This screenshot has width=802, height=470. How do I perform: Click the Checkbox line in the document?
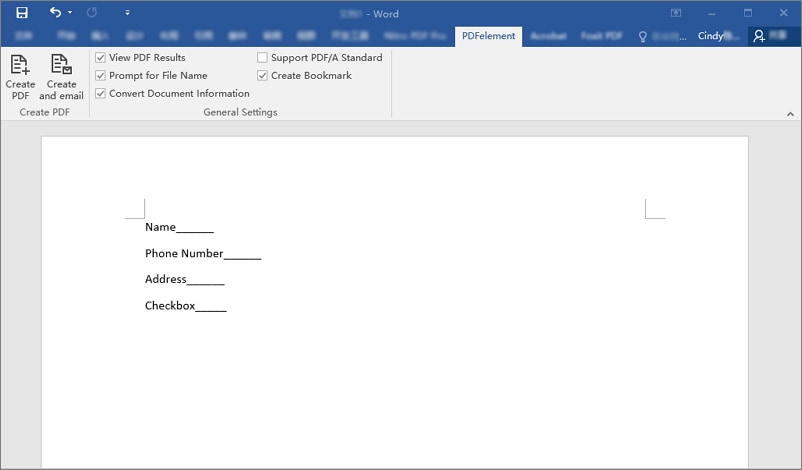pyautogui.click(x=186, y=306)
